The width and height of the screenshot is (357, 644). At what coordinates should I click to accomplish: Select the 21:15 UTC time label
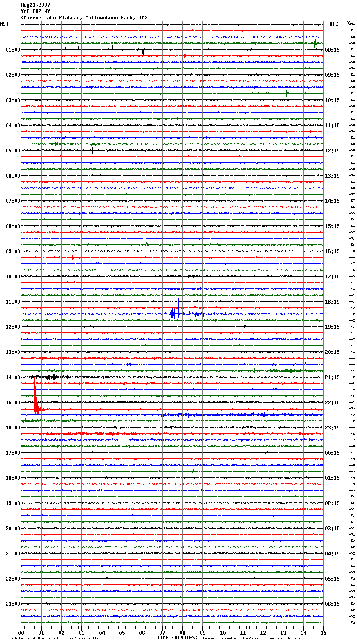[332, 377]
